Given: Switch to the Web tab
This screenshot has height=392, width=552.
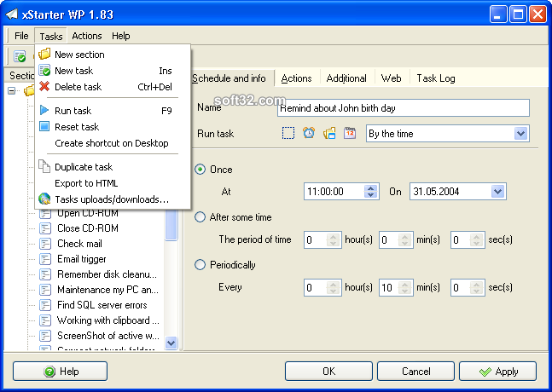Looking at the screenshot, I should pyautogui.click(x=391, y=78).
